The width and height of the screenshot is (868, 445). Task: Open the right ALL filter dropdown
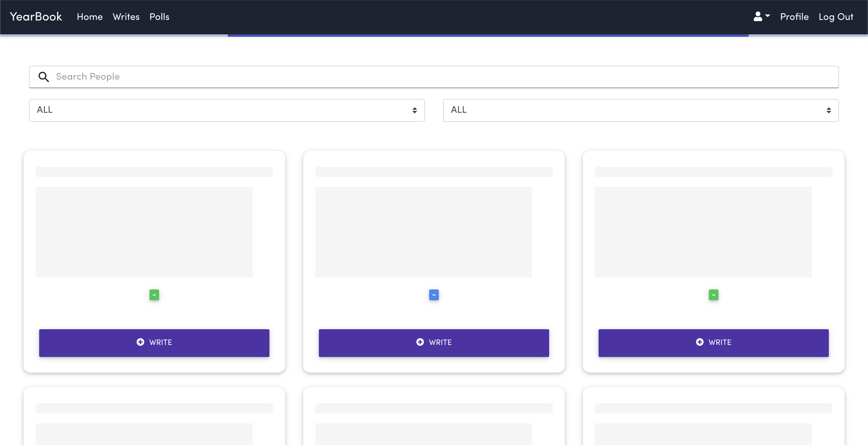click(x=640, y=110)
